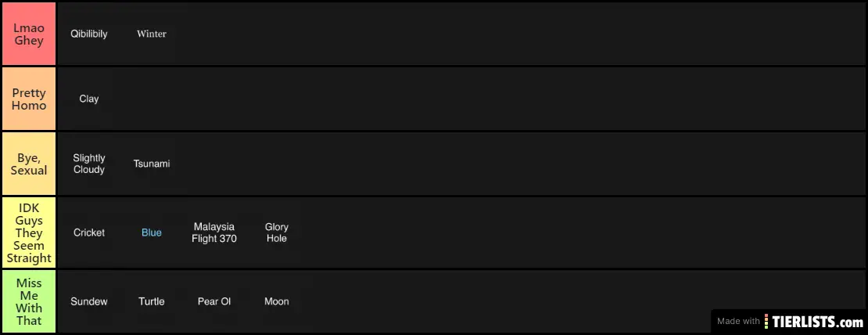Select the orange Pretty Homo tier label
This screenshot has width=868, height=335.
coord(29,99)
